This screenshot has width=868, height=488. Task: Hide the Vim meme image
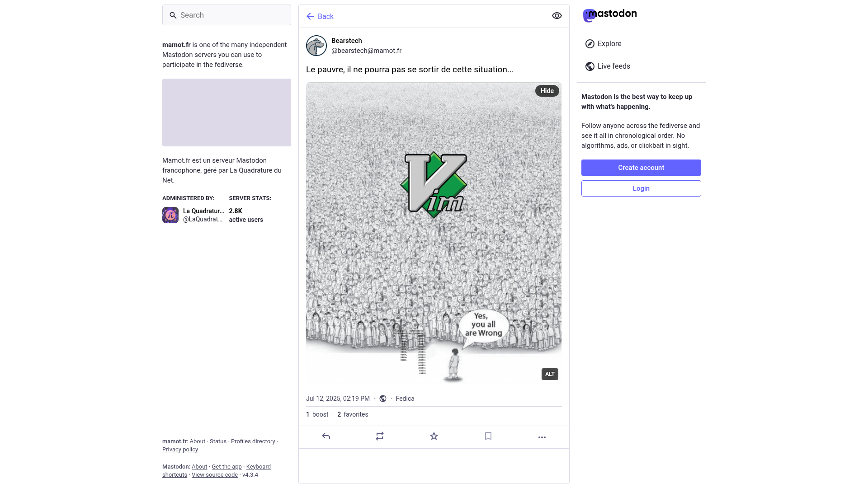[547, 91]
